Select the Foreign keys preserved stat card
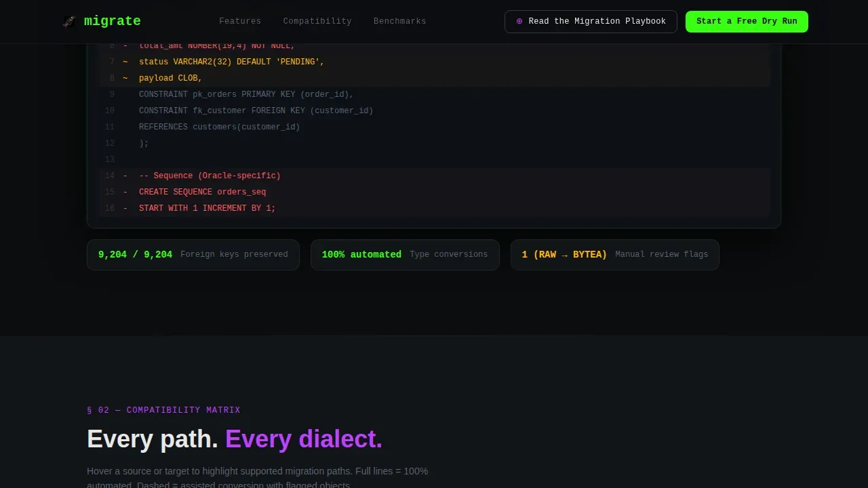Image resolution: width=868 pixels, height=488 pixels. 193,255
